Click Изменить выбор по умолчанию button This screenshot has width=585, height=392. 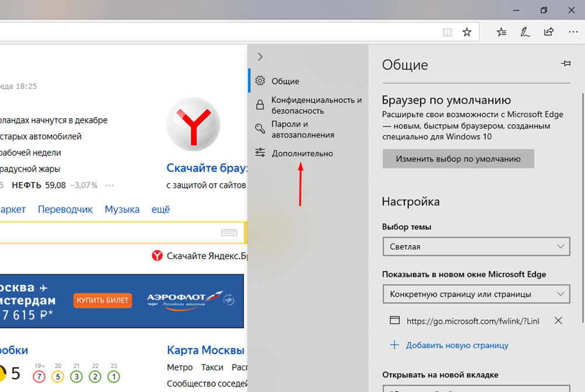click(458, 159)
